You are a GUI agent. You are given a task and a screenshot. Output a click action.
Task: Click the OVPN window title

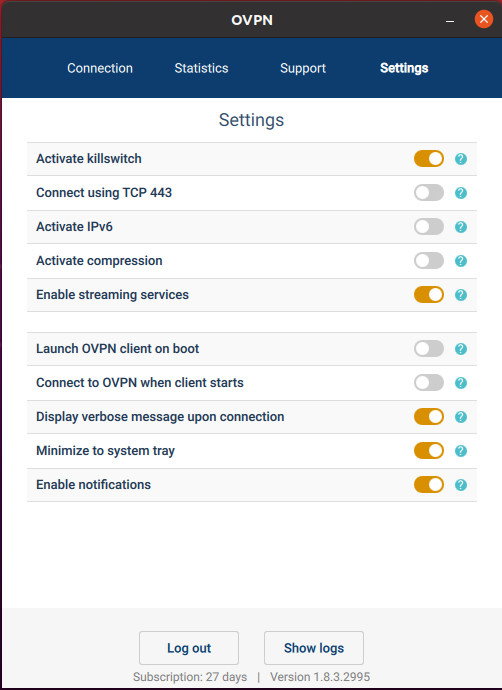[252, 20]
